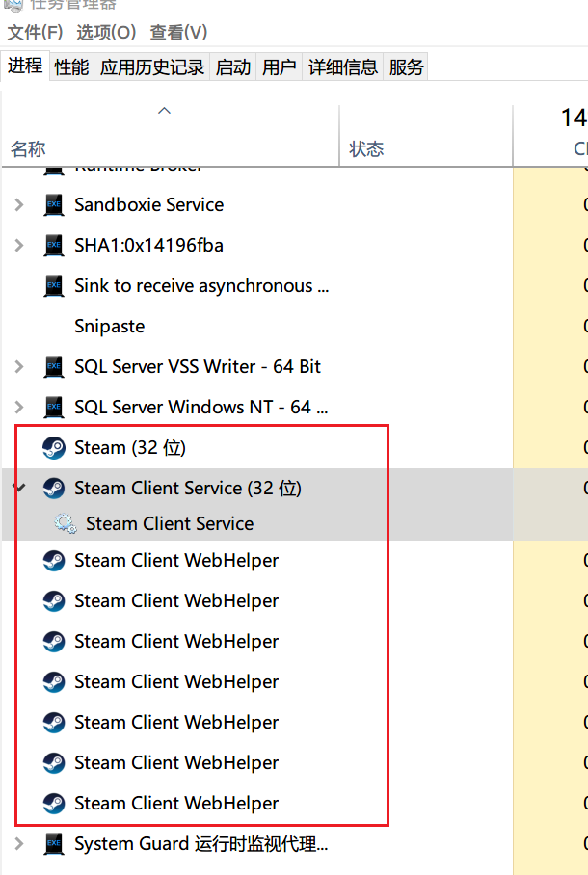Select the Steam Client Service (32 位) text

coord(188,489)
